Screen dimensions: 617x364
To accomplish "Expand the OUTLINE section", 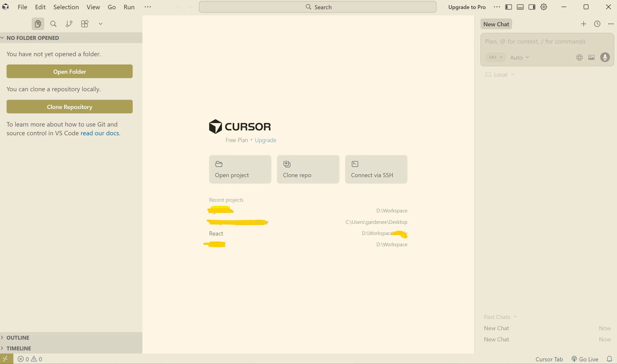I will (17, 337).
